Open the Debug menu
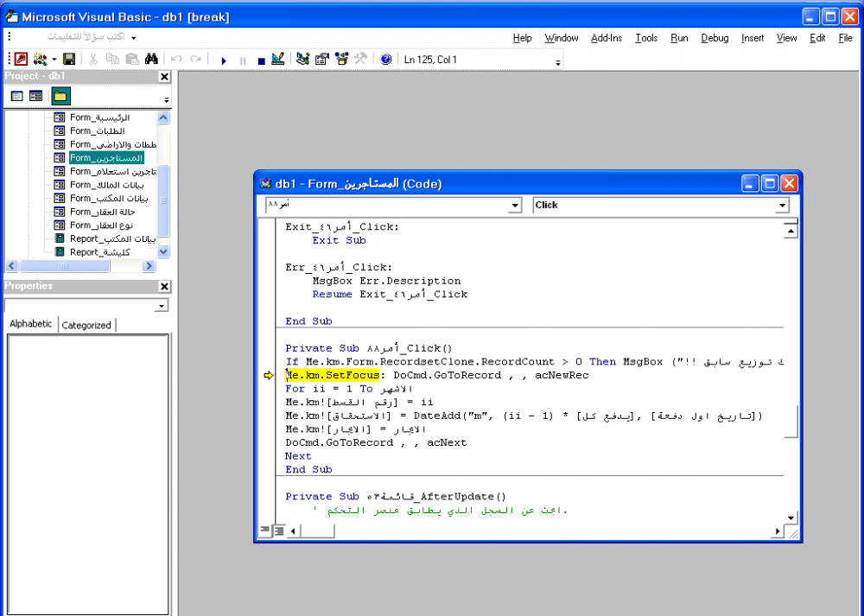 coord(715,38)
